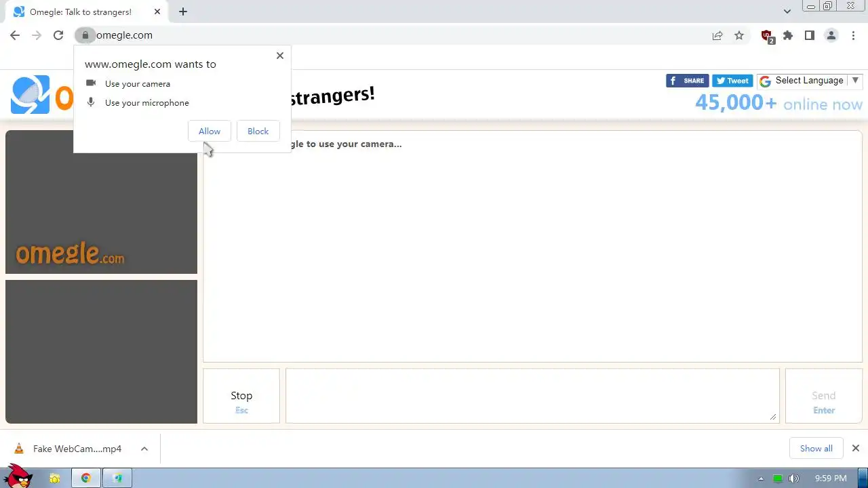Share Omegle on Facebook

point(688,81)
